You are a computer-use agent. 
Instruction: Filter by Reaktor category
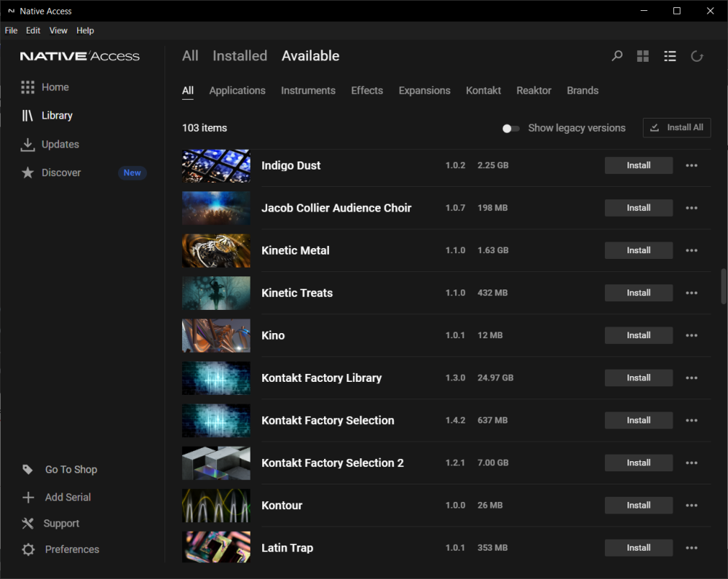pos(534,90)
